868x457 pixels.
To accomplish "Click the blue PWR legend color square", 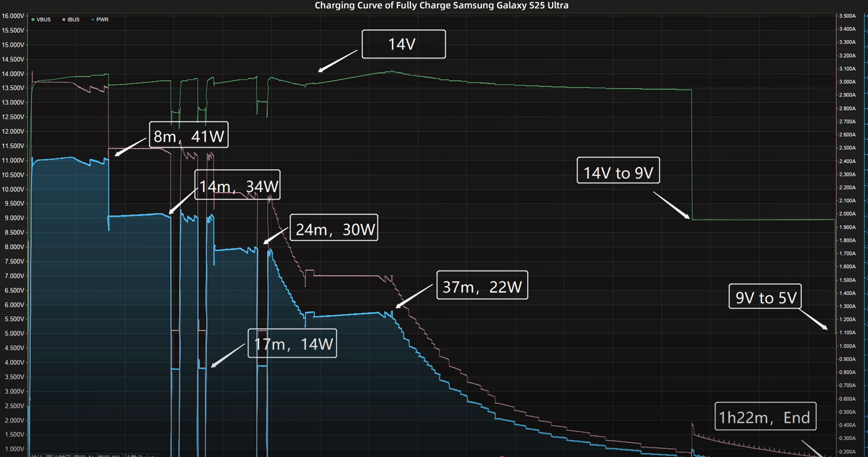I will pos(93,20).
